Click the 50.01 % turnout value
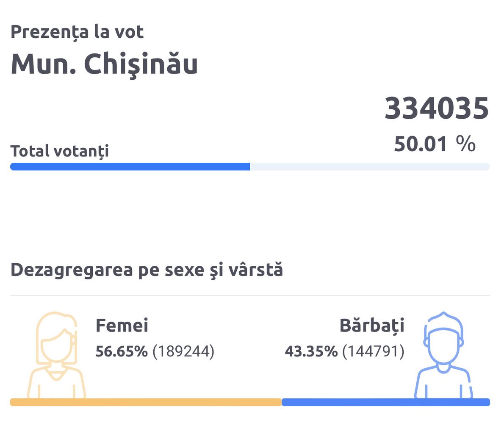The width and height of the screenshot is (504, 434). pos(435,144)
